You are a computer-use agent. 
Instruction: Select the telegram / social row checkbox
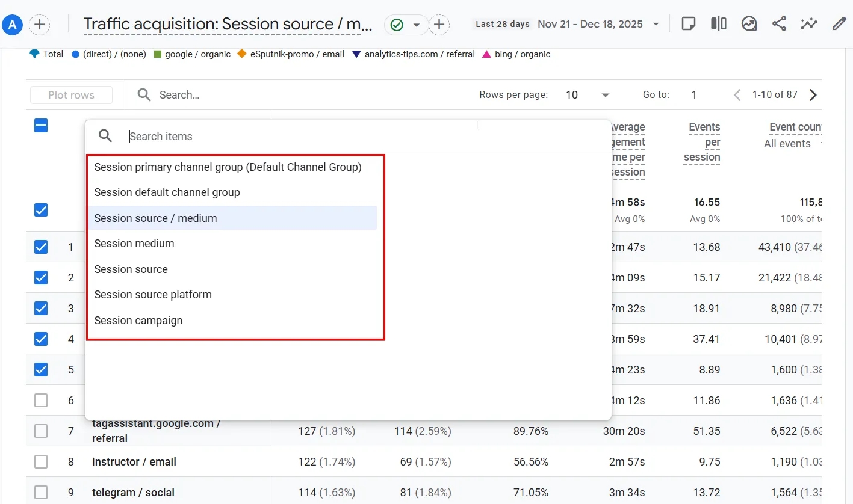point(41,492)
